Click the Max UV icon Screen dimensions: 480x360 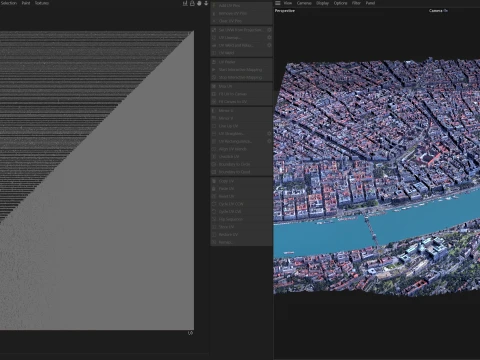pyautogui.click(x=214, y=86)
